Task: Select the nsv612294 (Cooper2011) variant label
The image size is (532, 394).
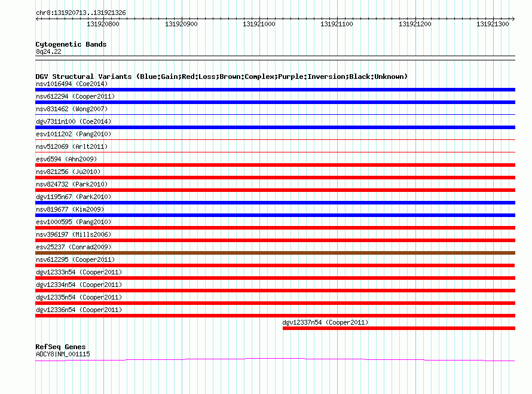Action: (x=75, y=96)
